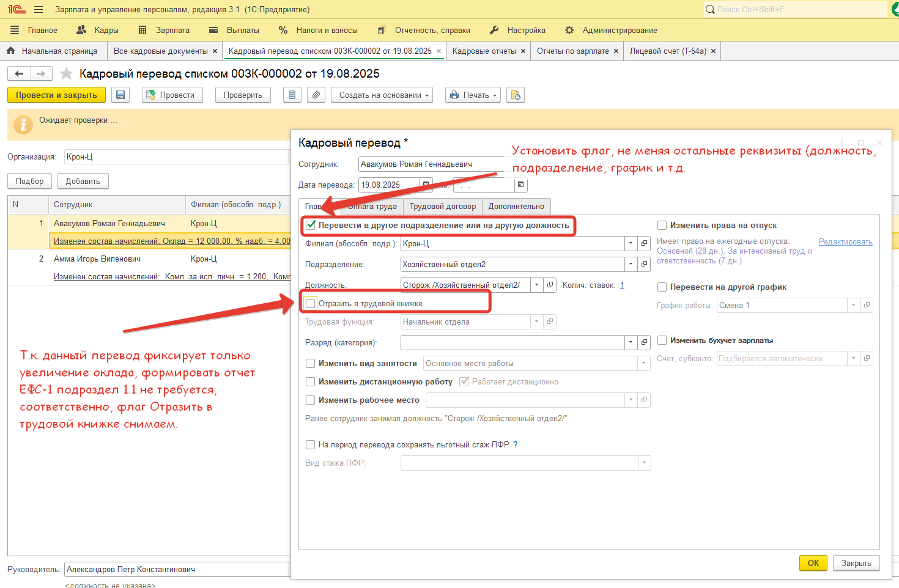
Task: Enable 'Отразить в трудовой книжке' checkbox
Action: point(311,303)
